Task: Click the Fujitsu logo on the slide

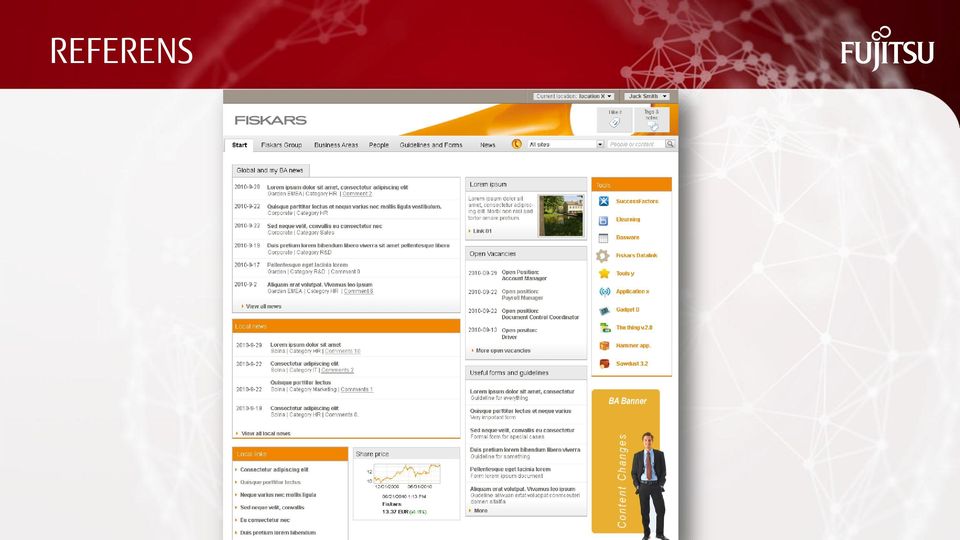Action: [887, 49]
